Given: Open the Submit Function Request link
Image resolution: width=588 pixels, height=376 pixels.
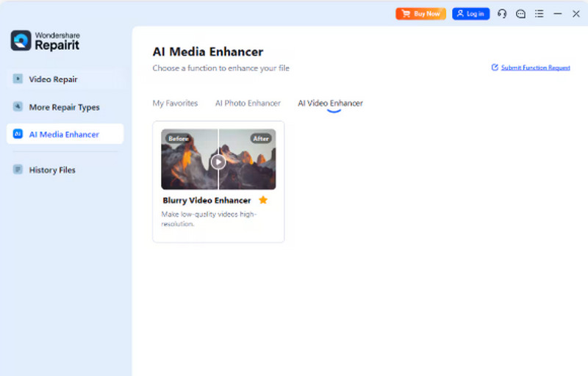Looking at the screenshot, I should pos(535,68).
